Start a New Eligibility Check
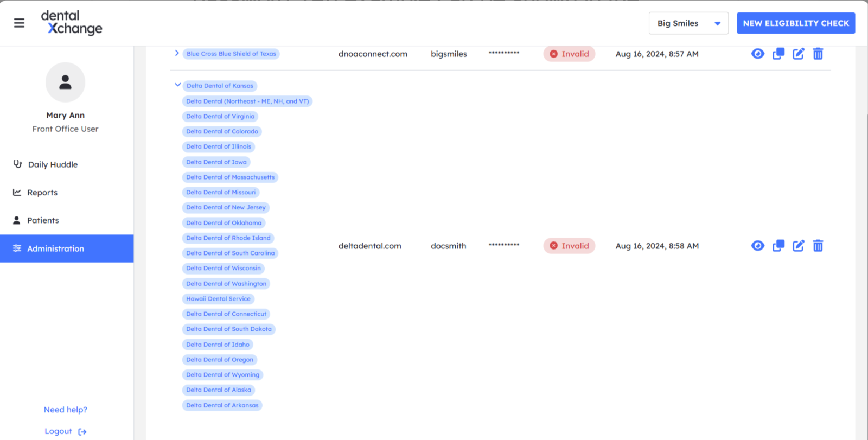The width and height of the screenshot is (868, 440). coord(796,23)
